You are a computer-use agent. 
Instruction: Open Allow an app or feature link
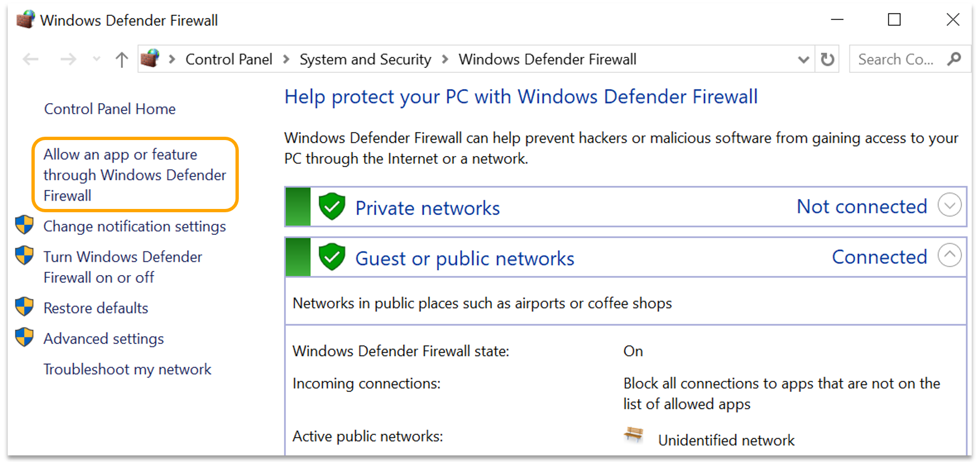(x=135, y=175)
